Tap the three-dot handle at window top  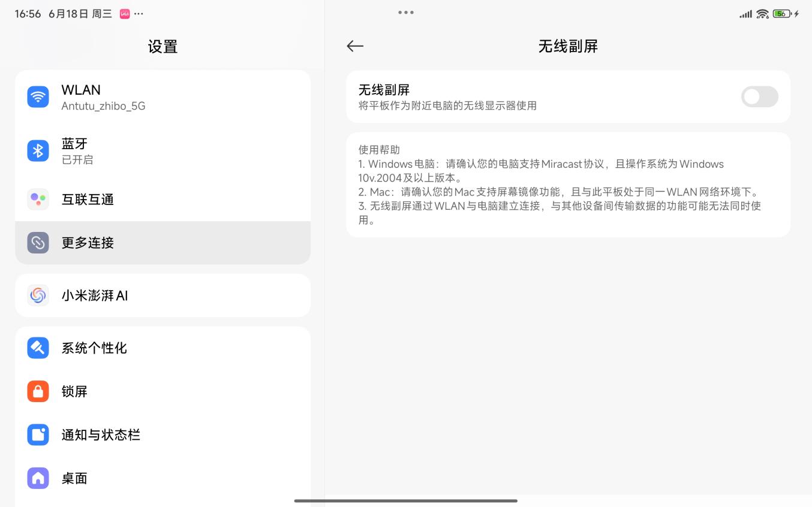click(x=406, y=13)
